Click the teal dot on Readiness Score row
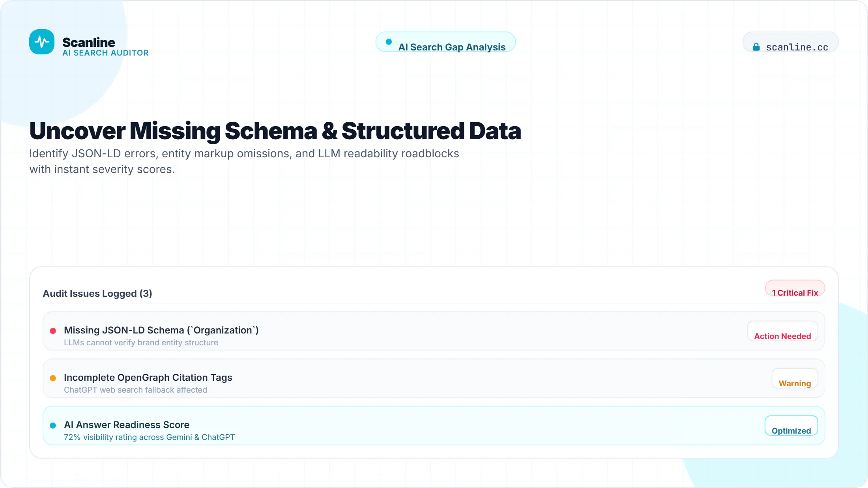The height and width of the screenshot is (488, 868). point(53,425)
